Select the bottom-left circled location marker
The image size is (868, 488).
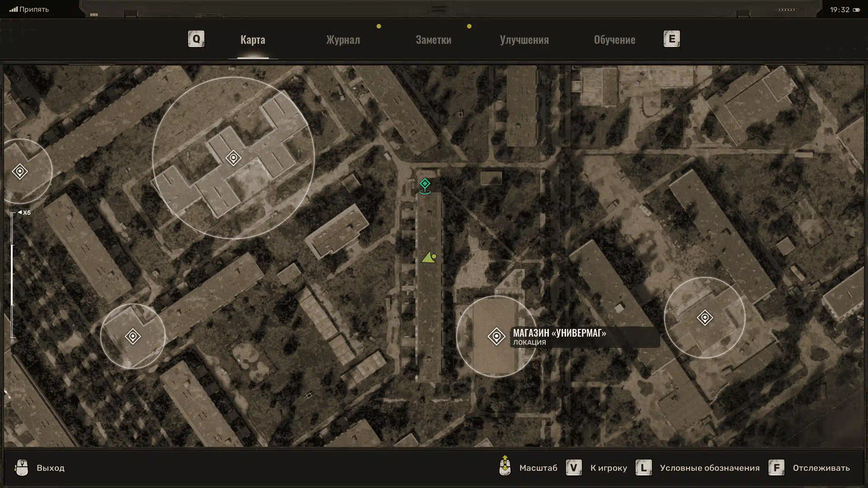click(133, 337)
